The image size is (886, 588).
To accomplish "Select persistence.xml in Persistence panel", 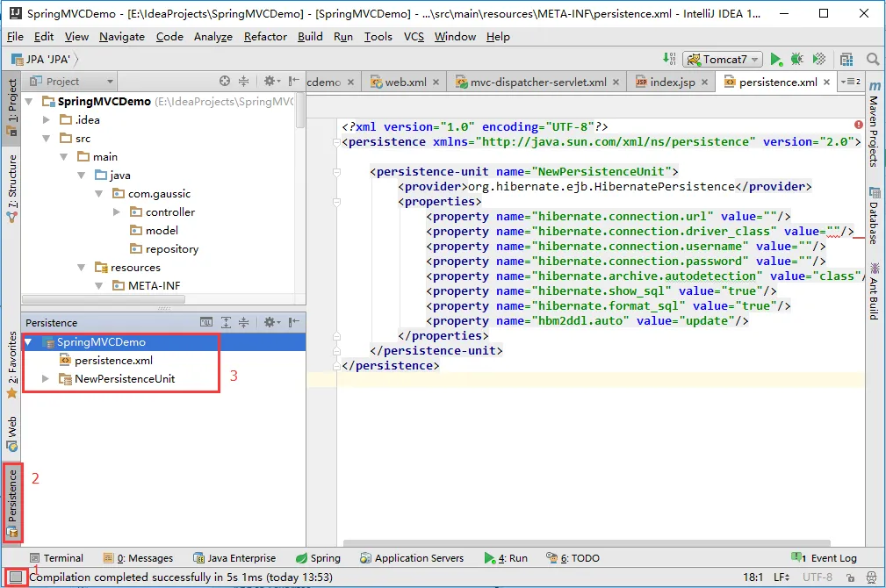I will (113, 361).
